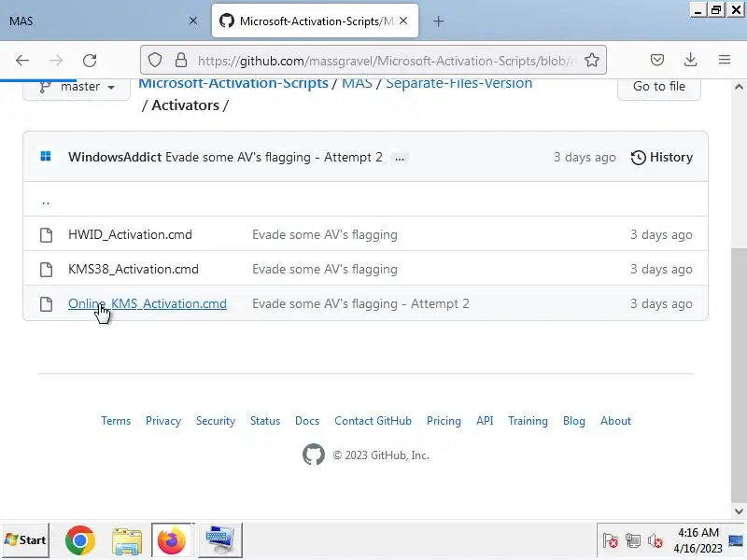Open the Status footer link
This screenshot has height=560, width=747.
tap(265, 421)
